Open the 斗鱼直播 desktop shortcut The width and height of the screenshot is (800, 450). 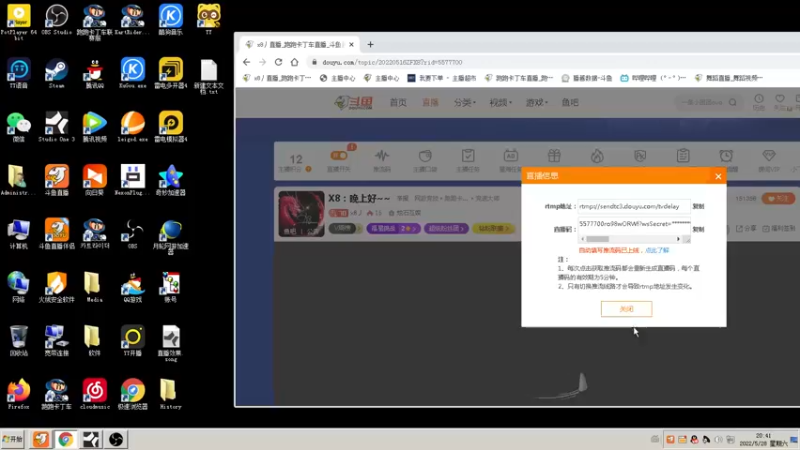[x=57, y=181]
